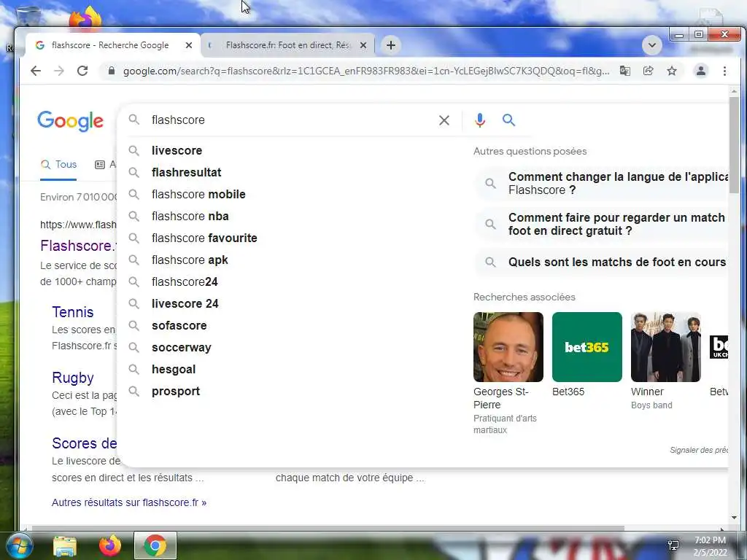Open the Tennis sitelink
This screenshot has height=560, width=747.
click(x=73, y=312)
